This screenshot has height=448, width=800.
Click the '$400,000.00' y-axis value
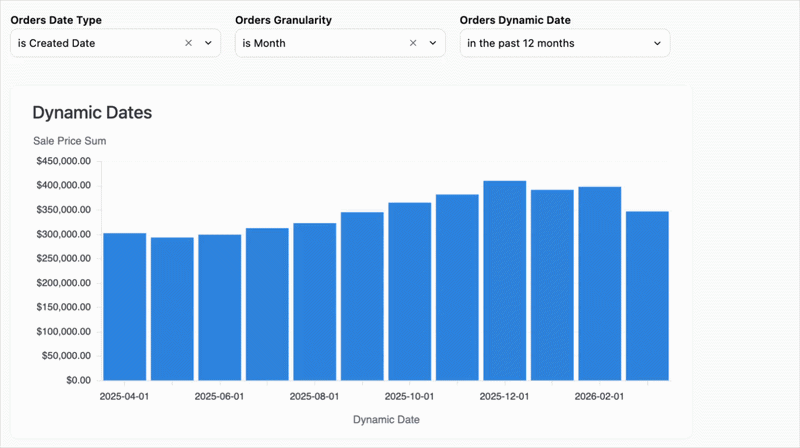point(64,185)
